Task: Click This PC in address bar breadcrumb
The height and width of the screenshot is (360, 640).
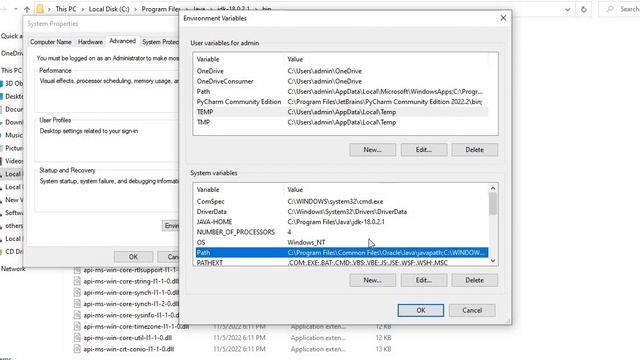Action: [x=66, y=9]
